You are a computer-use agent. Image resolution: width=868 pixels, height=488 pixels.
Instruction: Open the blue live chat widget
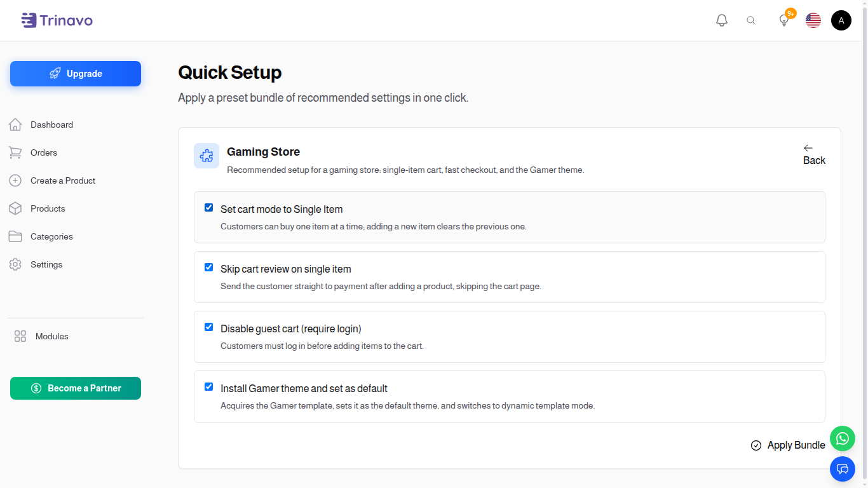(843, 469)
